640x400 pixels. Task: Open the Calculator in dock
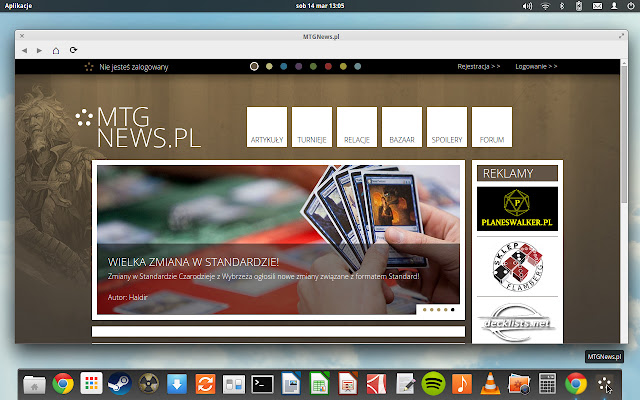(x=547, y=384)
